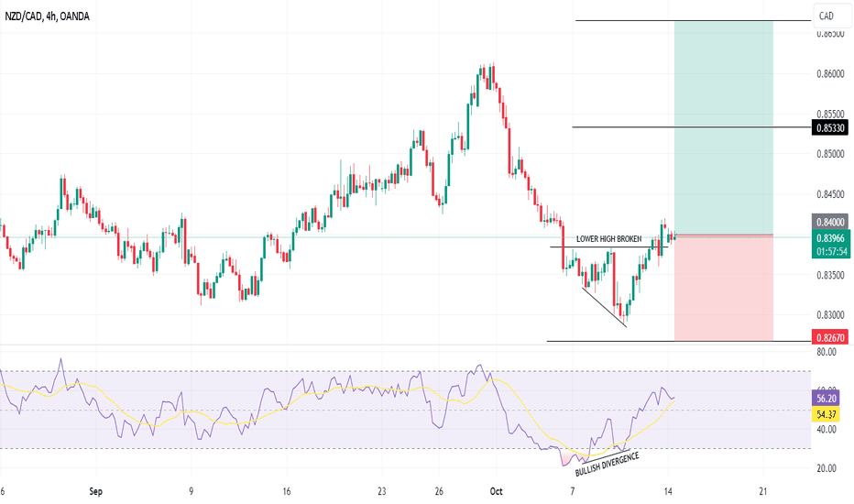The image size is (854, 504).
Task: Click the 0.83966 current price label
Action: coord(830,237)
